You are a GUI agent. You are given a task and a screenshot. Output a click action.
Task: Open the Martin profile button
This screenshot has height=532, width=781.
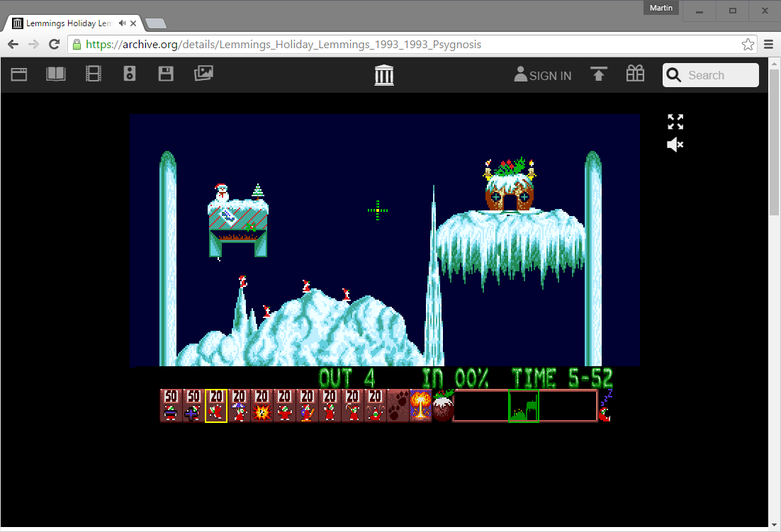click(661, 8)
